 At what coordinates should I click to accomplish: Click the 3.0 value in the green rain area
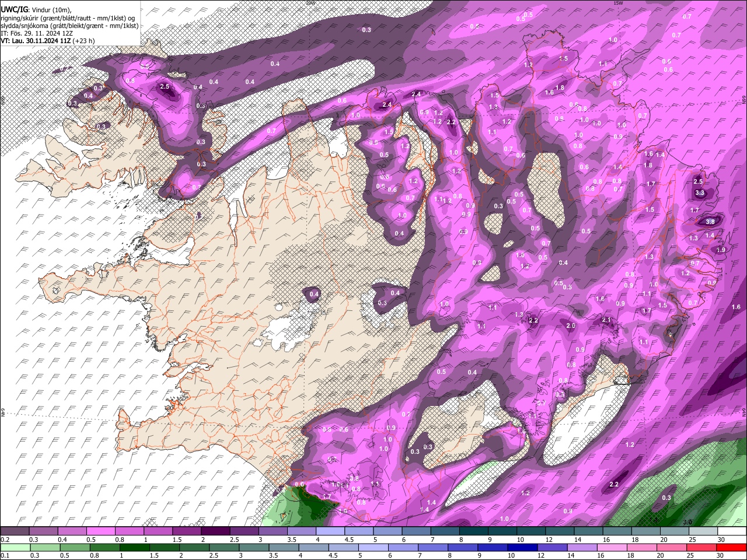(x=687, y=522)
